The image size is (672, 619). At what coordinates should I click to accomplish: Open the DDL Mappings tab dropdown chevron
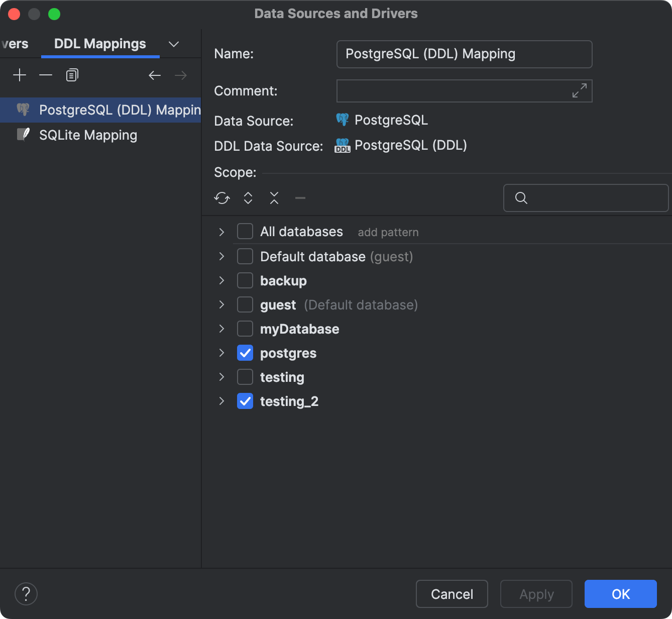(173, 44)
